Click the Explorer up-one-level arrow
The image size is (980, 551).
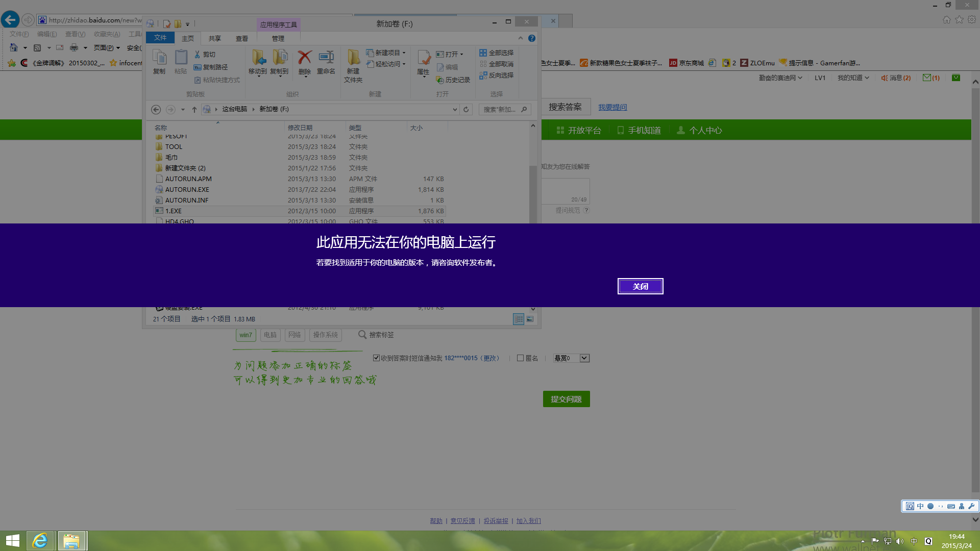194,110
